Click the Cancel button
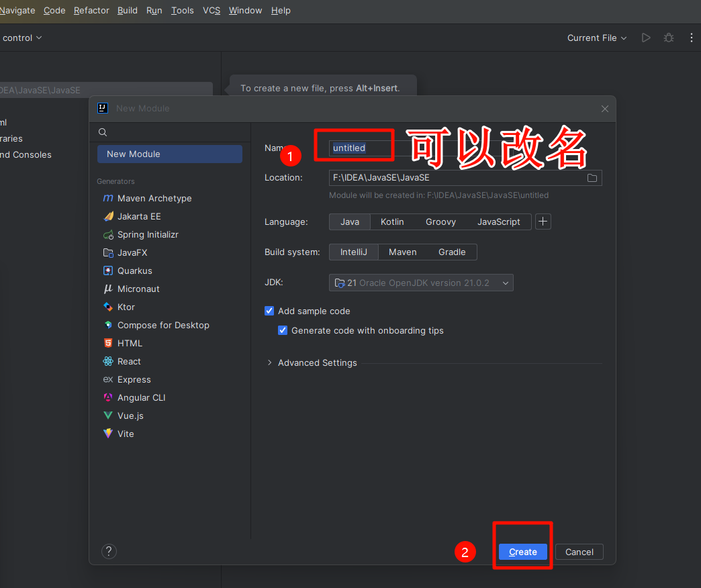 (x=579, y=552)
